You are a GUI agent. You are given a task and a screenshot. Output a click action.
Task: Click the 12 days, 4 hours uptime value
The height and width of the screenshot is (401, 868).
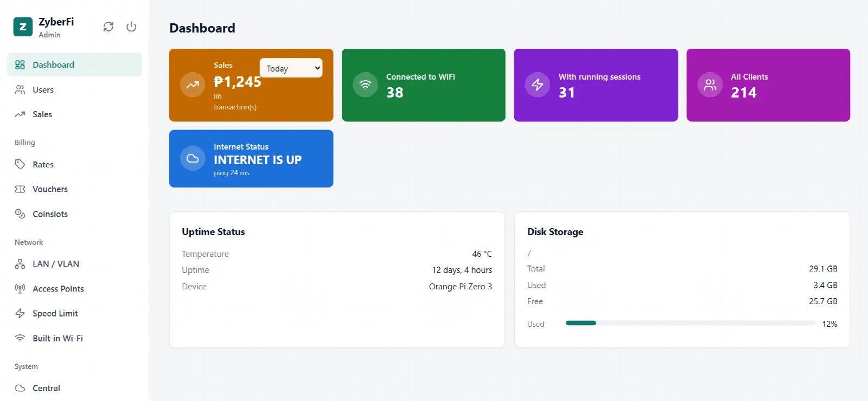462,270
